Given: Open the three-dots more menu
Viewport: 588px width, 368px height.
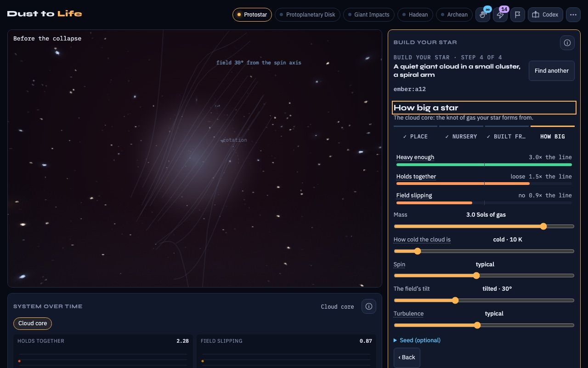Looking at the screenshot, I should [x=573, y=15].
